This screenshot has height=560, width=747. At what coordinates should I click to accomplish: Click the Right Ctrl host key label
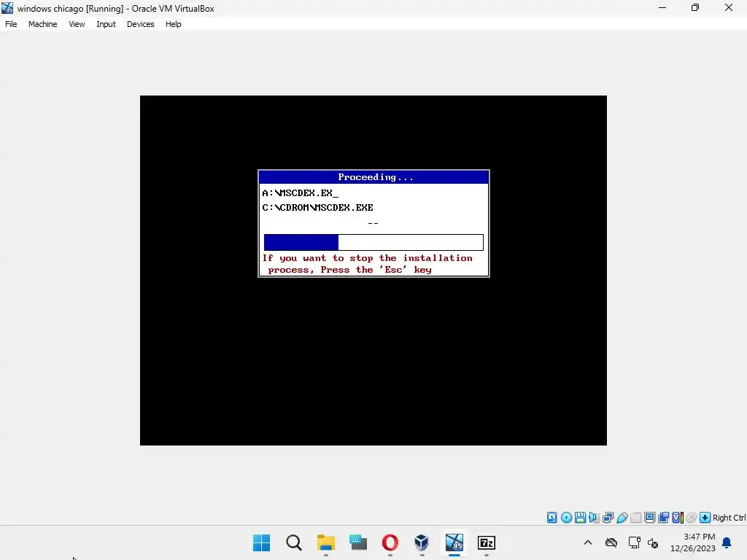coord(729,518)
